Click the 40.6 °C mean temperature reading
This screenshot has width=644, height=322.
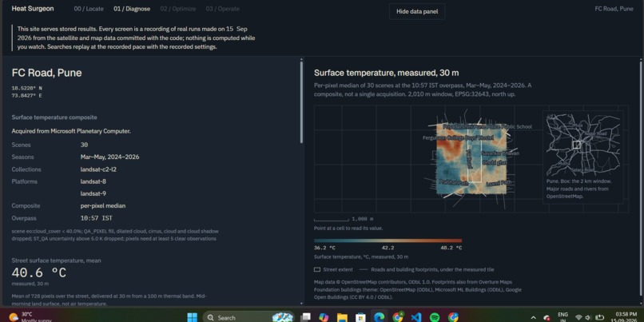coord(38,272)
